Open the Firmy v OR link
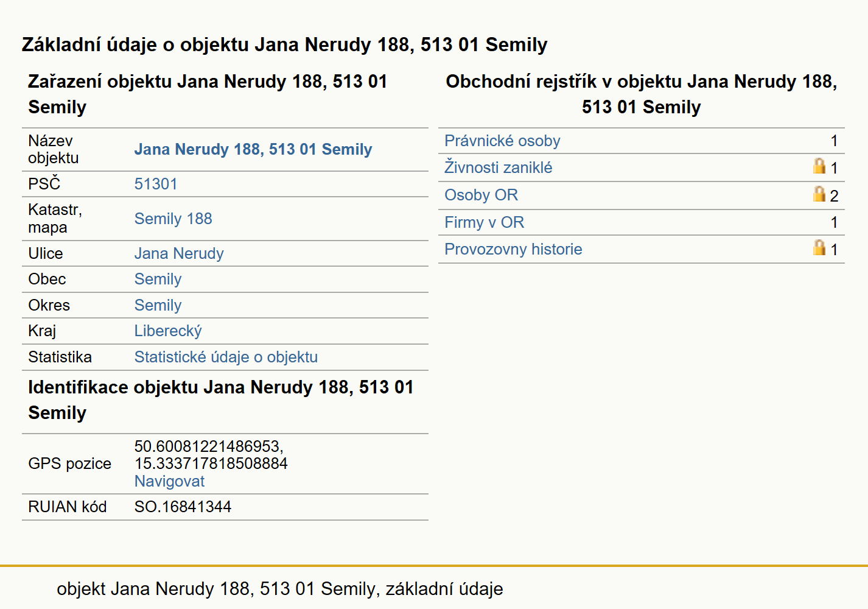Screen dimensions: 868x609 (x=484, y=222)
